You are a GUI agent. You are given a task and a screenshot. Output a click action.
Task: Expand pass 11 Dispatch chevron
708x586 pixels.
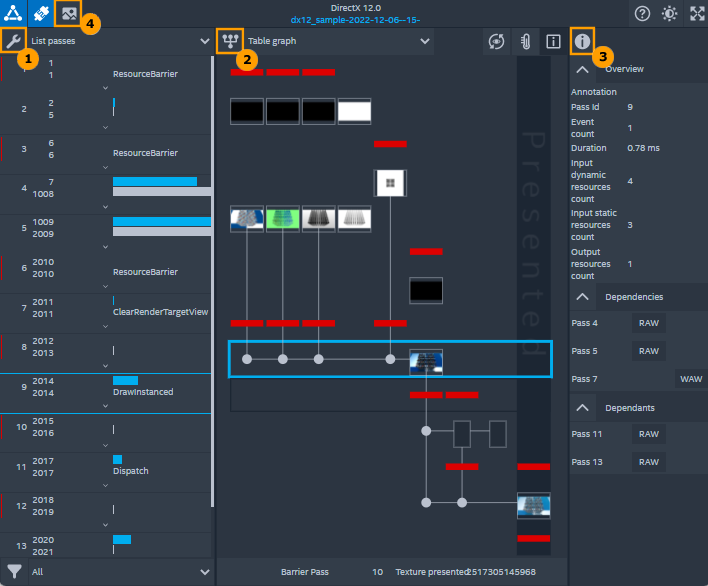click(105, 485)
